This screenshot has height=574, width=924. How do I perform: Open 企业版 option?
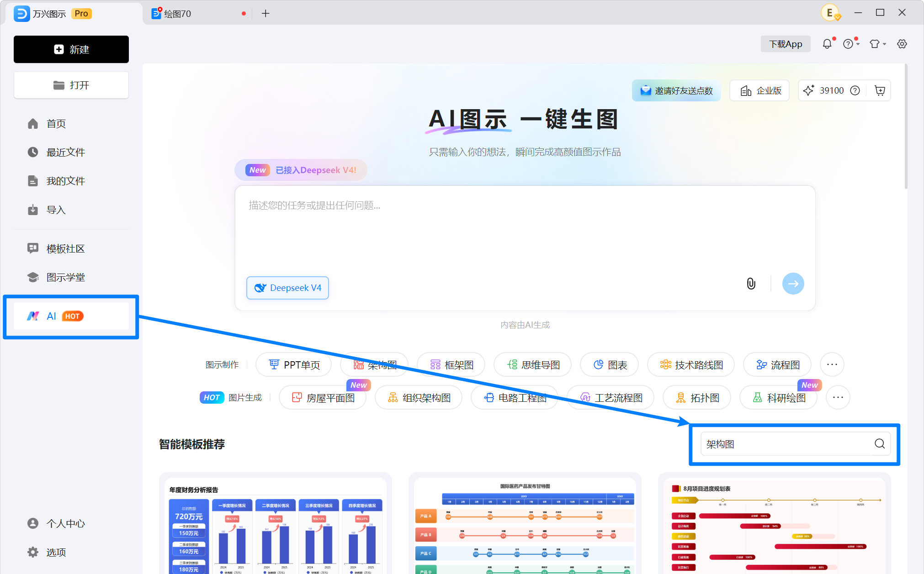(759, 90)
